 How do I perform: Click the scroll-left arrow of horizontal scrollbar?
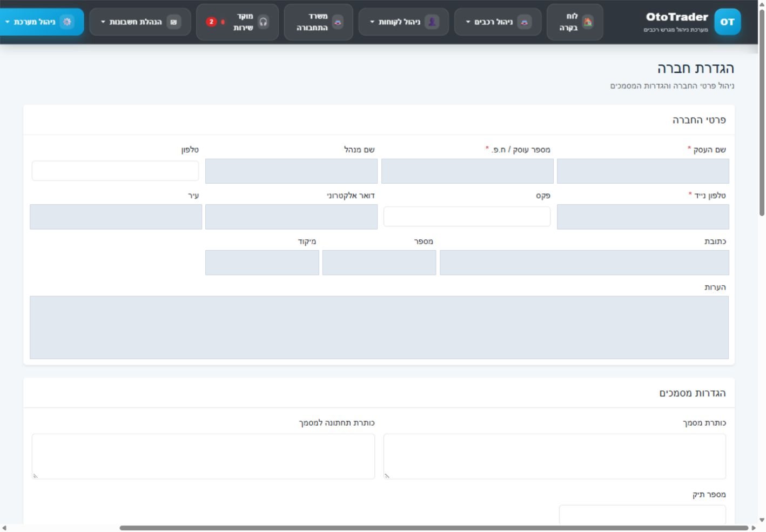pos(4,528)
